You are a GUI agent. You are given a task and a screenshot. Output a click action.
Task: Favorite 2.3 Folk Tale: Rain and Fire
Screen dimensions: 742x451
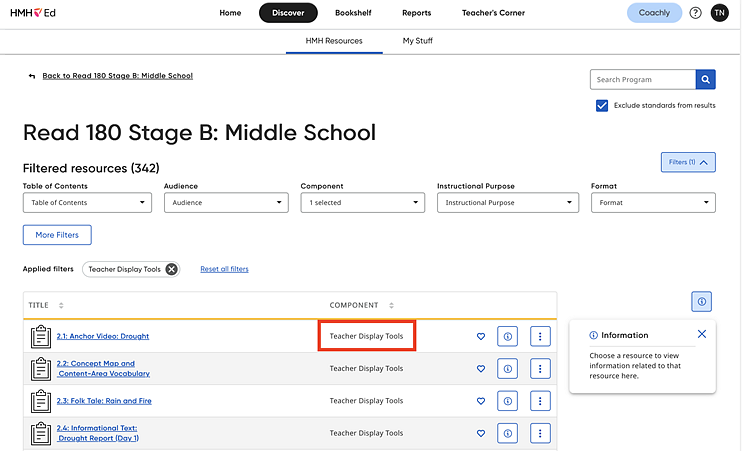(x=481, y=401)
